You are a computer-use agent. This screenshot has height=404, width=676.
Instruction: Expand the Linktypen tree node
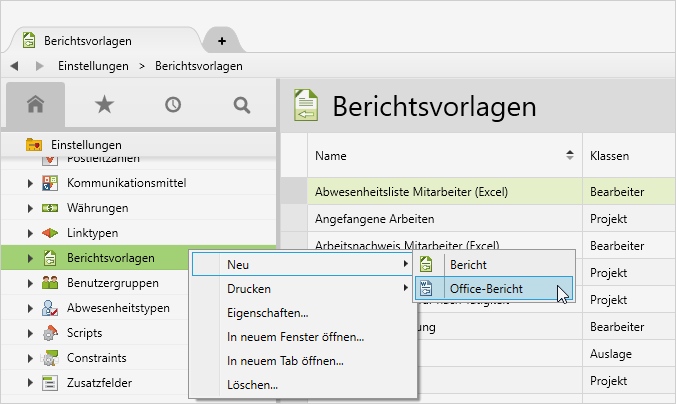(x=30, y=233)
